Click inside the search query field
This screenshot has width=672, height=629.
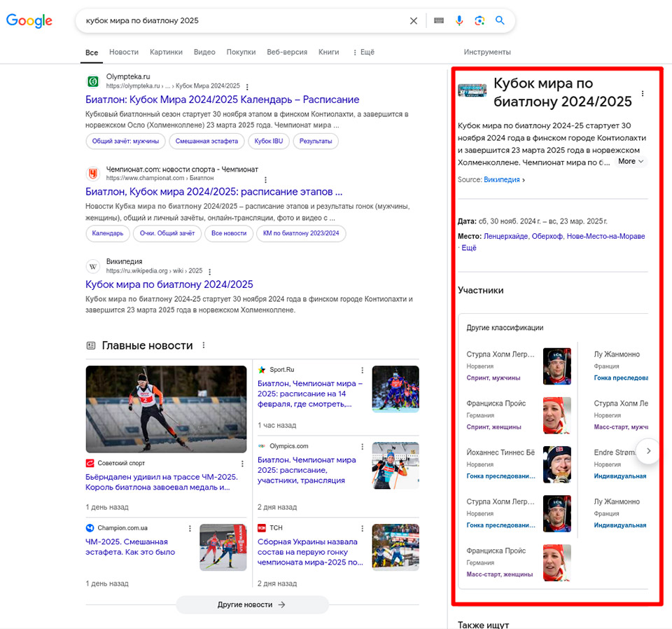coord(244,20)
